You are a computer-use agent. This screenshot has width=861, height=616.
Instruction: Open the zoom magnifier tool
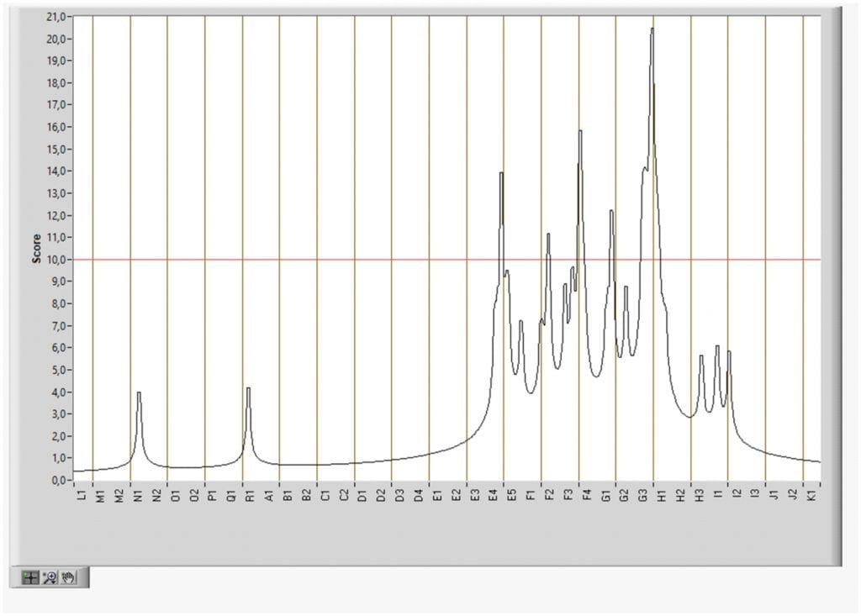50,577
